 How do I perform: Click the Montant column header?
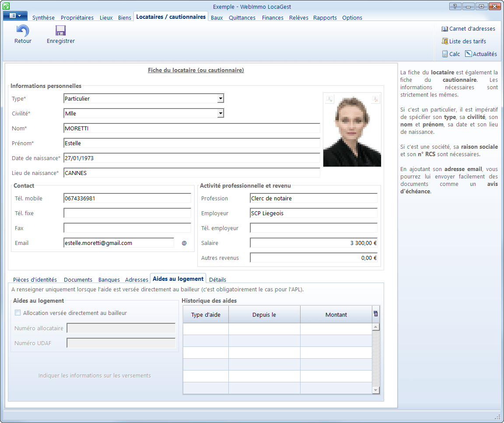tap(336, 315)
